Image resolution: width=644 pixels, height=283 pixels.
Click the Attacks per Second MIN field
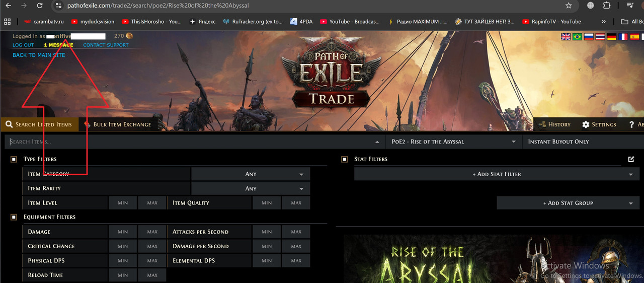click(267, 232)
